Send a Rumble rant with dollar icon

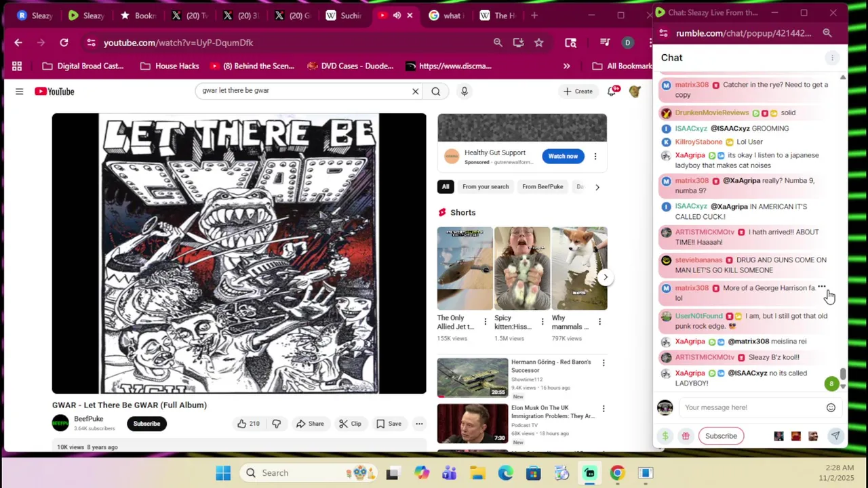665,436
